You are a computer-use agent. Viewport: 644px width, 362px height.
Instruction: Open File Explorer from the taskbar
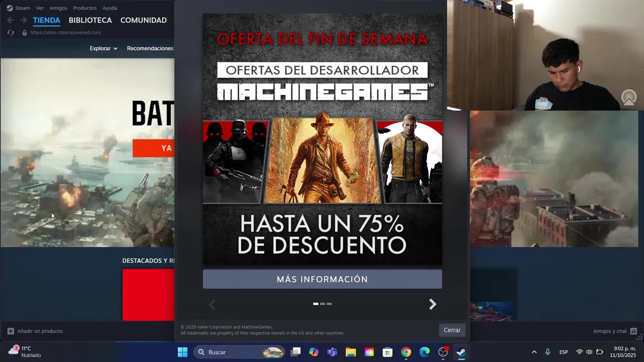point(351,352)
